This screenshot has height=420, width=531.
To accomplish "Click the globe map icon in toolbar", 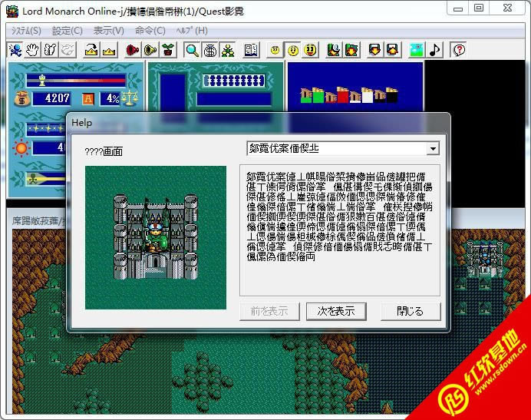I will [x=209, y=50].
